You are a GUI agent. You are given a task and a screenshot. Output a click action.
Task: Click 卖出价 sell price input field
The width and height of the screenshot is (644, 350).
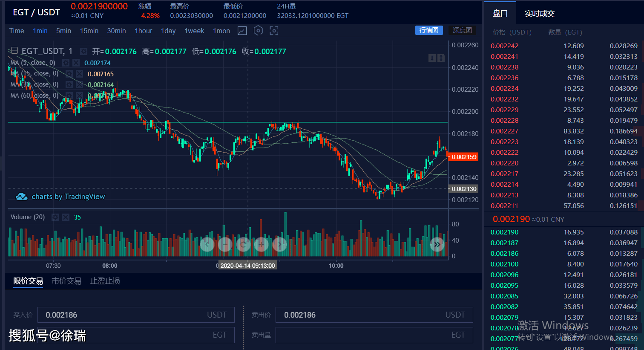point(374,315)
